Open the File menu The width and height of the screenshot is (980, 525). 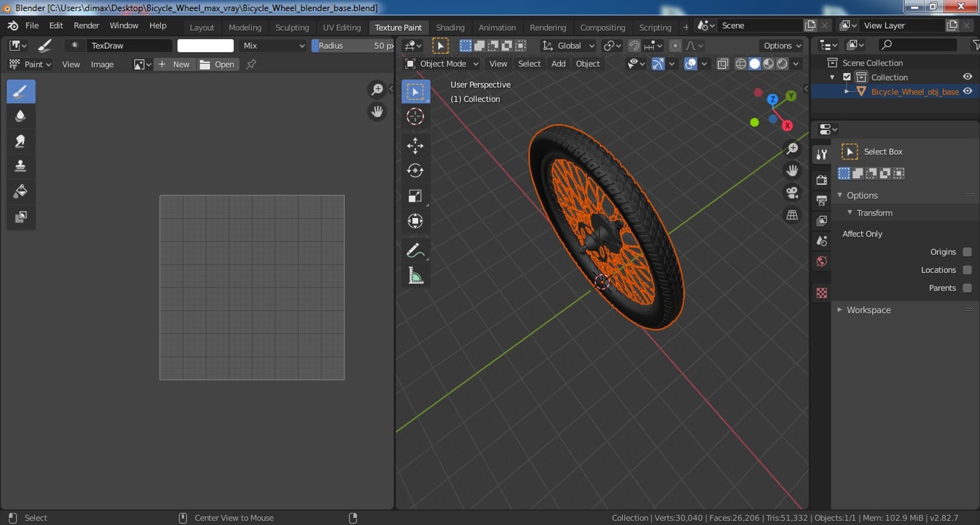(x=32, y=26)
